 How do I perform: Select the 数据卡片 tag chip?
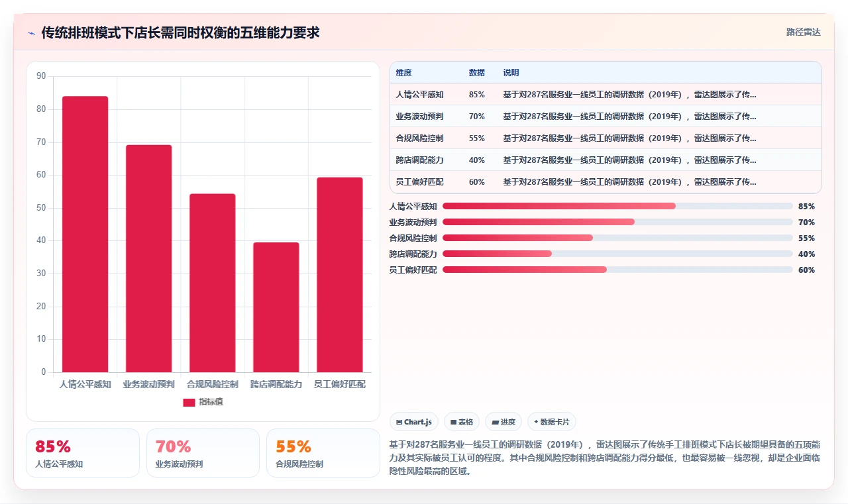[x=552, y=422]
